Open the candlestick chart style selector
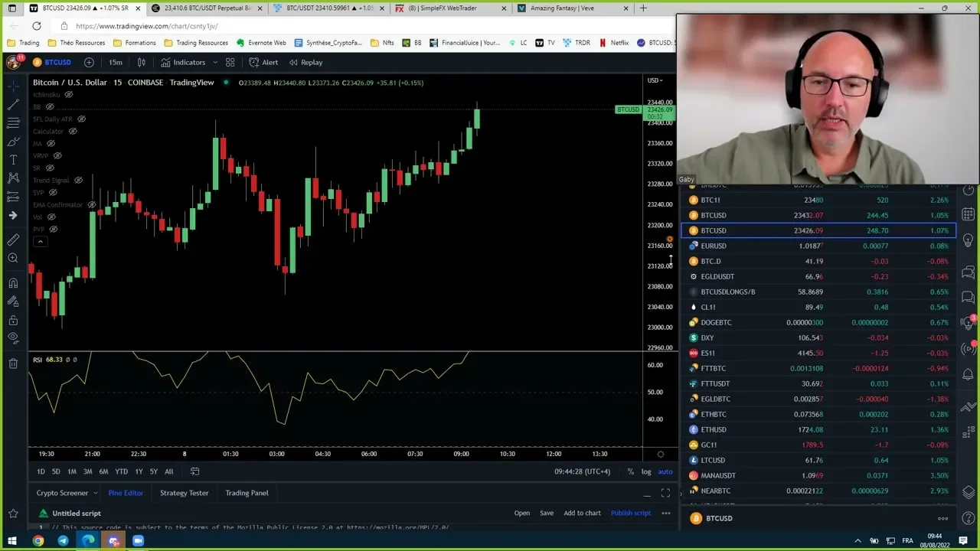The width and height of the screenshot is (980, 551). pyautogui.click(x=141, y=62)
